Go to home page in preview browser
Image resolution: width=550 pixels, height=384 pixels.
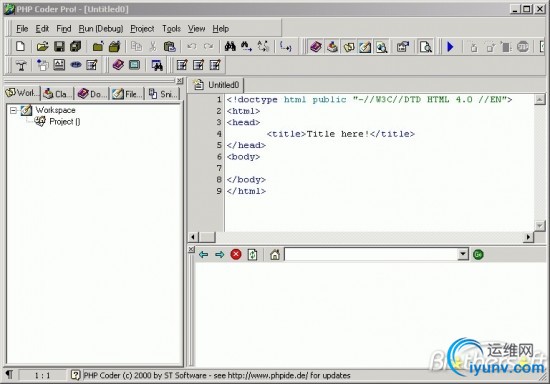[x=275, y=255]
